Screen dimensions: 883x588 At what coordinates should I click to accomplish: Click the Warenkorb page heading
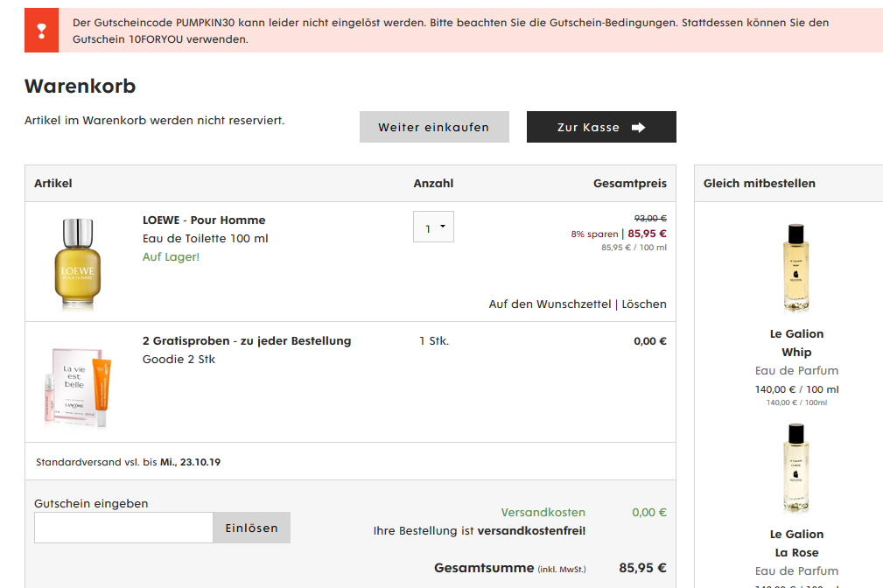click(80, 86)
